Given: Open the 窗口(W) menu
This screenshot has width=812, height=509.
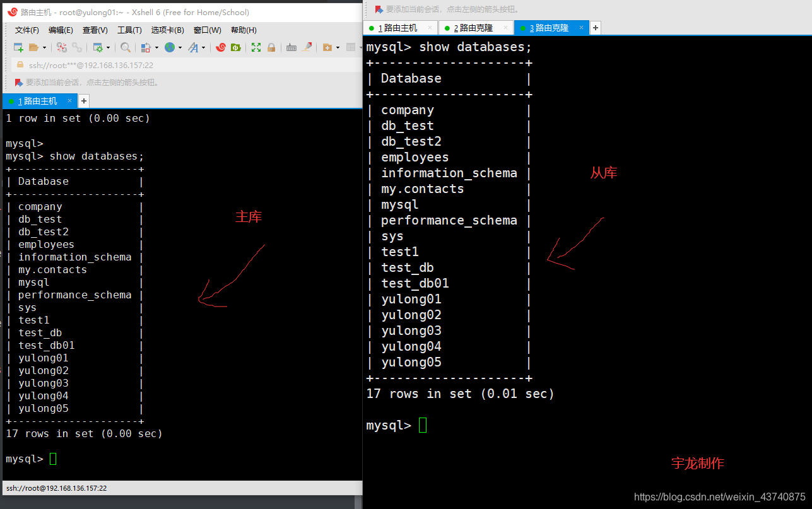Looking at the screenshot, I should point(207,30).
